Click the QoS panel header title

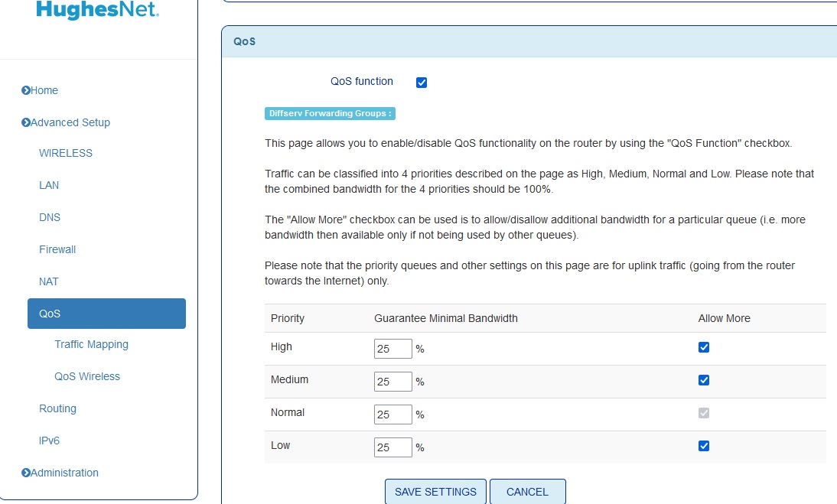pos(245,41)
